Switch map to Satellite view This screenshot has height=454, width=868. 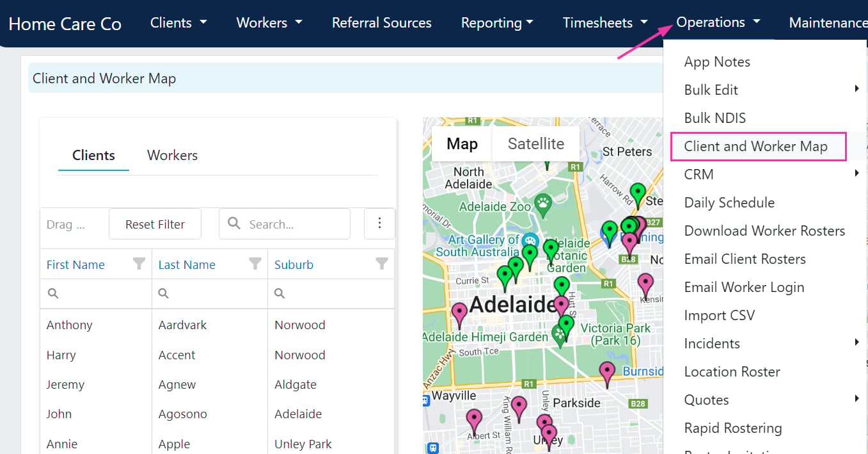pos(536,143)
